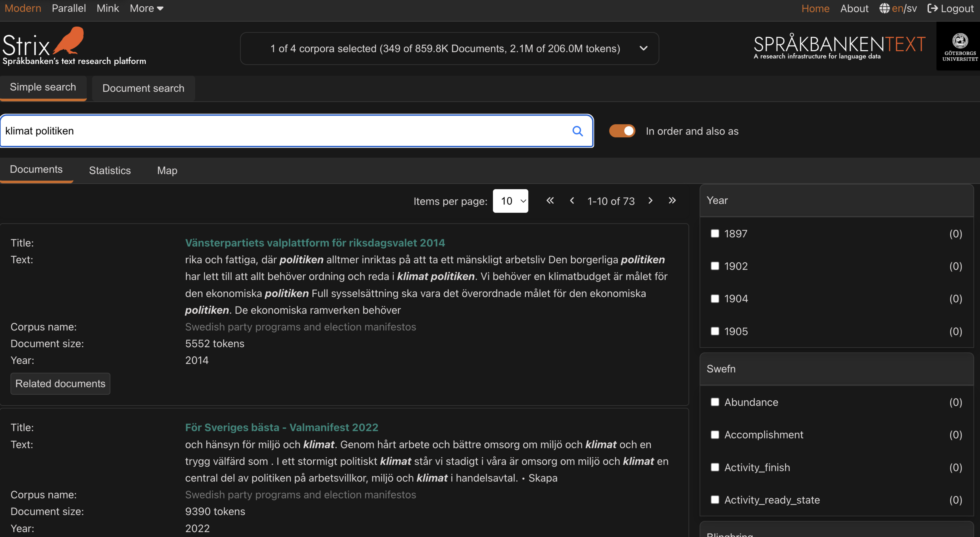Check the Abundance Swefn filter
Viewport: 980px width, 537px height.
coord(715,402)
